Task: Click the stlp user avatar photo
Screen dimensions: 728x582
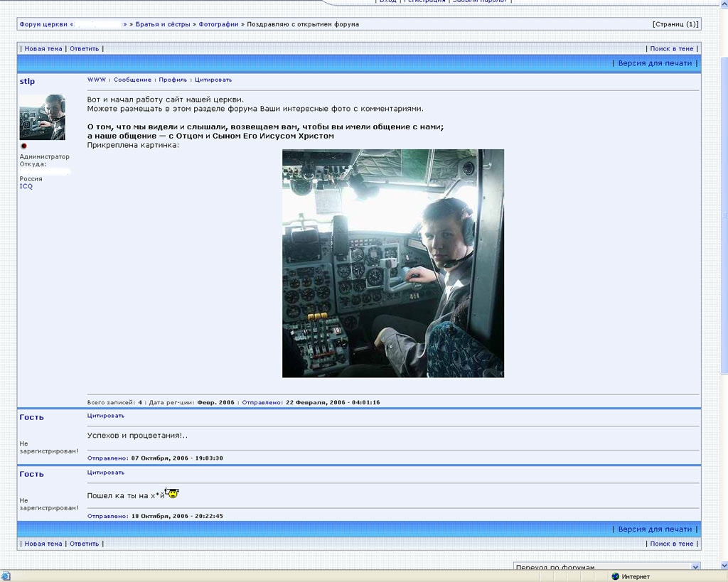Action: (x=42, y=117)
